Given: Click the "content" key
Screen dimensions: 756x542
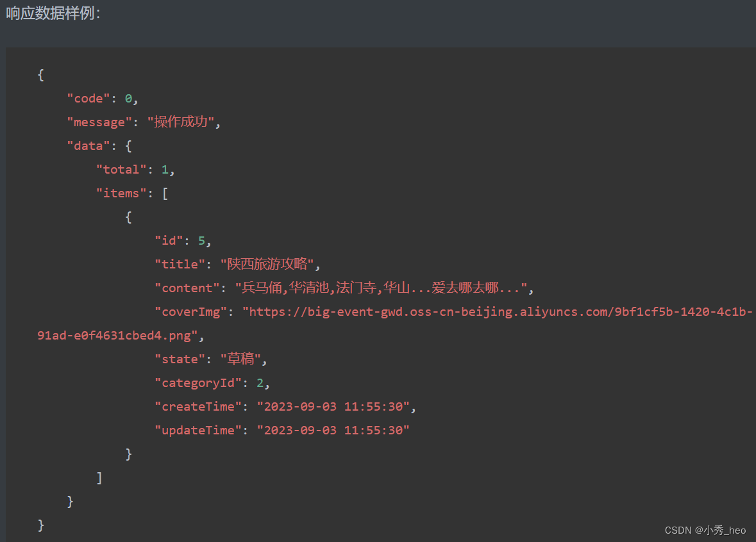Looking at the screenshot, I should [187, 288].
